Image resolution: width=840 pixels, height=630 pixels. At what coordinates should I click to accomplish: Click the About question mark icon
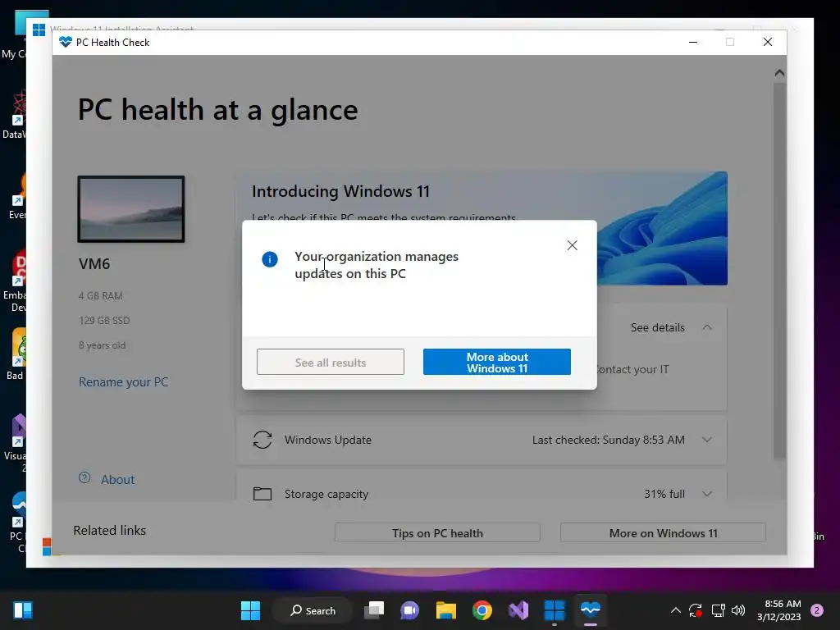pyautogui.click(x=84, y=478)
